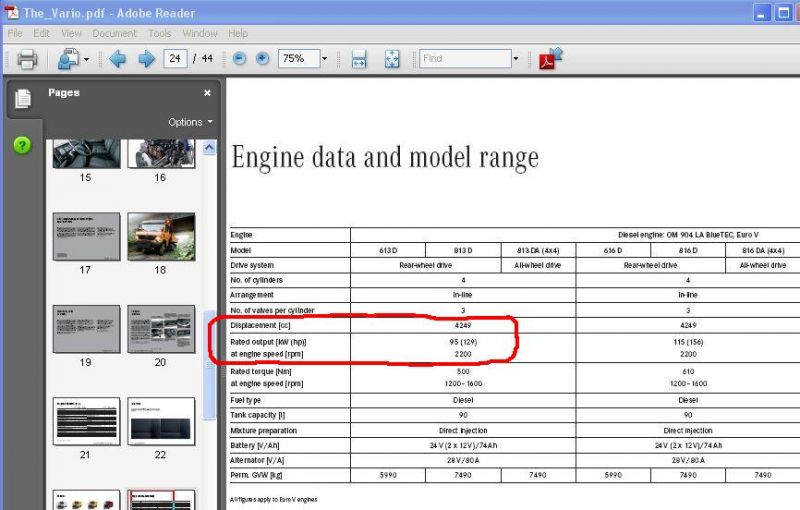This screenshot has height=510, width=800.
Task: Click the Print icon in toolbar
Action: [x=27, y=59]
